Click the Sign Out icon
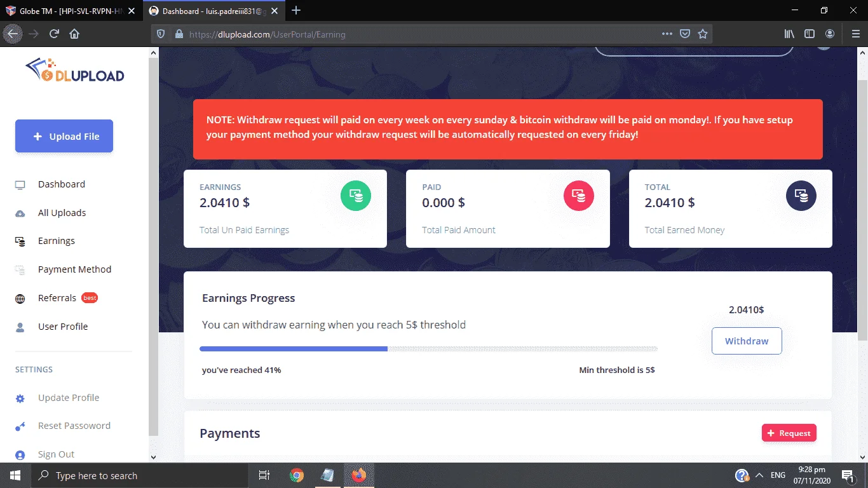The height and width of the screenshot is (488, 868). pyautogui.click(x=20, y=455)
